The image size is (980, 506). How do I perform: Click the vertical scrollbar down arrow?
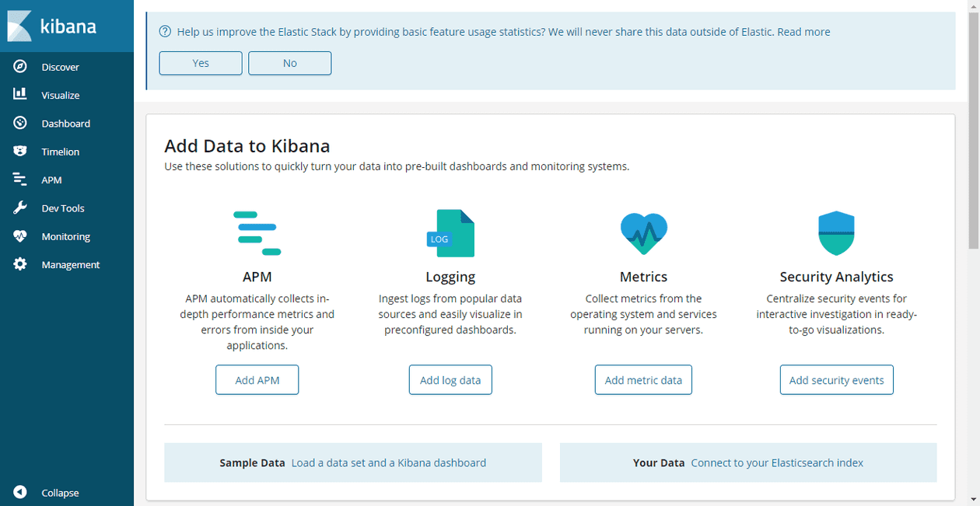coord(974,500)
